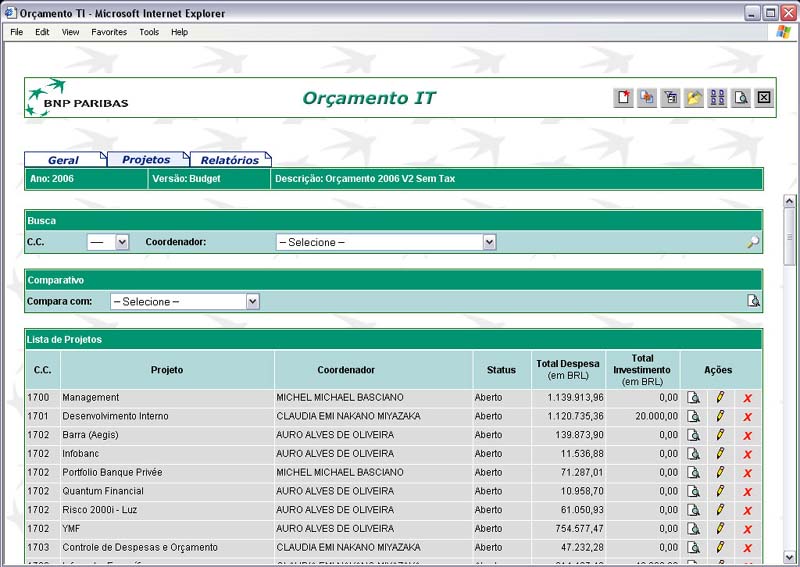Delete the Desenvolvimento Interno project
This screenshot has width=800, height=567.
pos(747,417)
